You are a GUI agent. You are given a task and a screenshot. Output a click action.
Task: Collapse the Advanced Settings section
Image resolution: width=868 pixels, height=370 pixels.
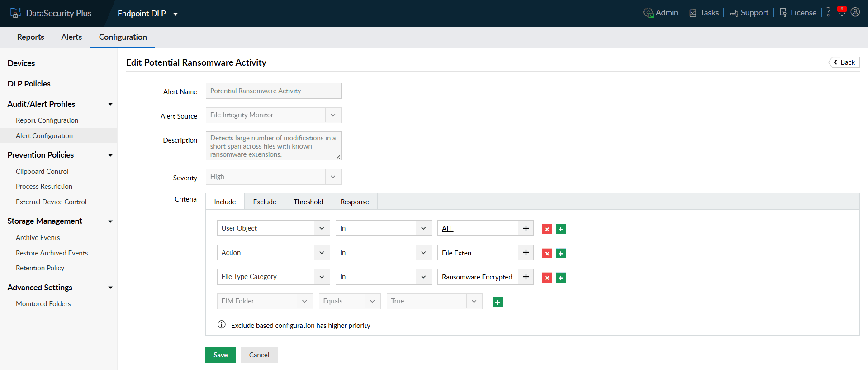click(110, 288)
